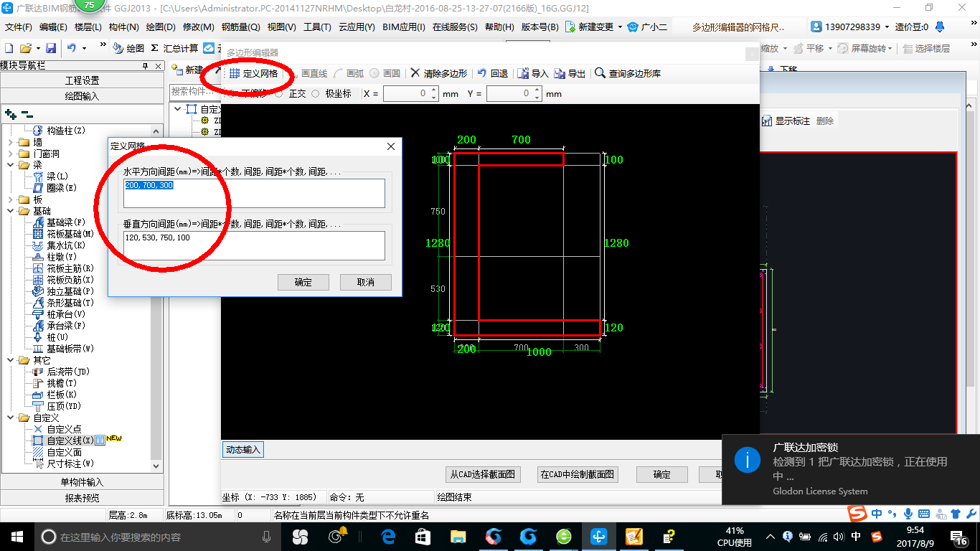This screenshot has height=551, width=980.
Task: Click 回退 undo in polygon editor
Action: 493,73
